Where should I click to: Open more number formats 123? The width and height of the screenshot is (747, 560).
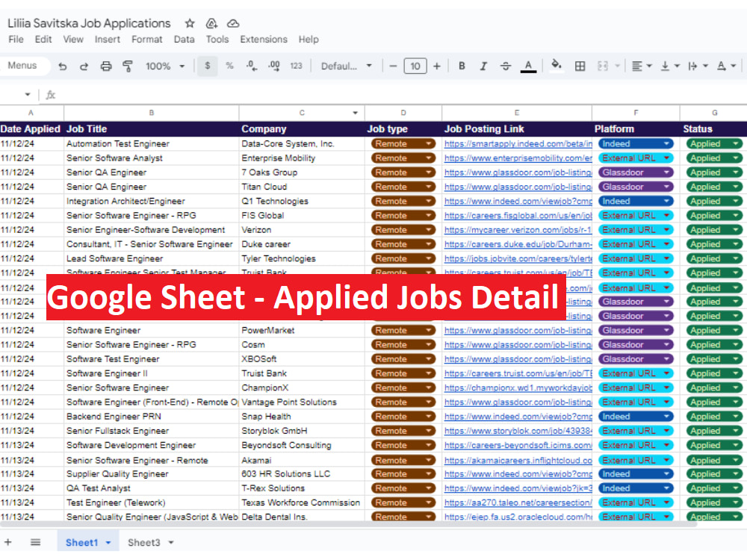tap(297, 66)
